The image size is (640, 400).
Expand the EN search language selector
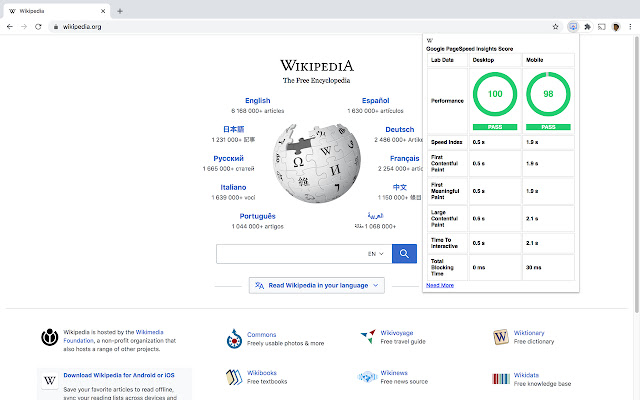pos(376,255)
